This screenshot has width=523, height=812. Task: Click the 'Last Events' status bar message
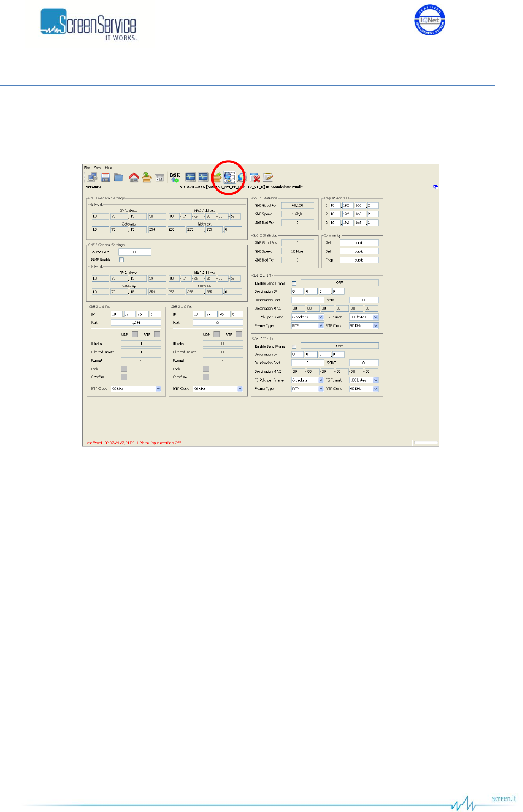pyautogui.click(x=133, y=443)
